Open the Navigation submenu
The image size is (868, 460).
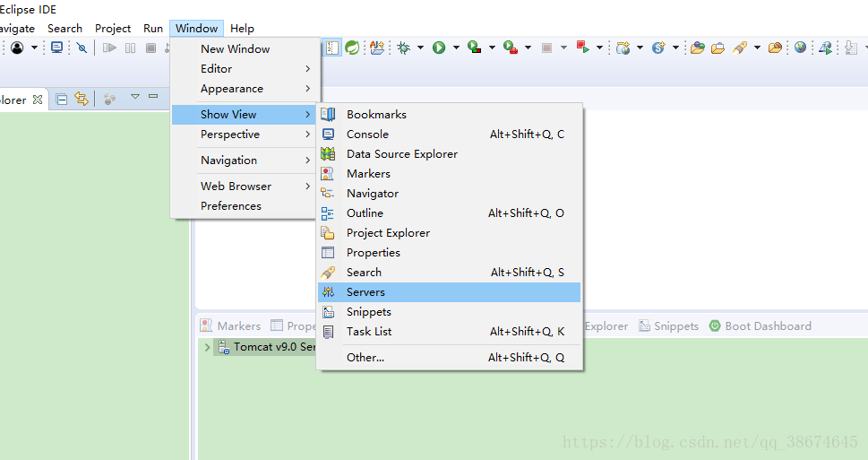(x=244, y=161)
